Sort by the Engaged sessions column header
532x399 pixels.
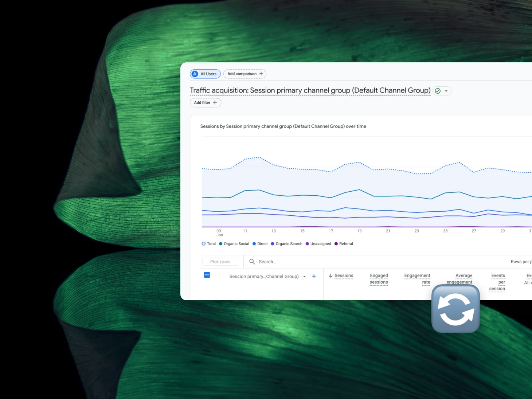(379, 279)
